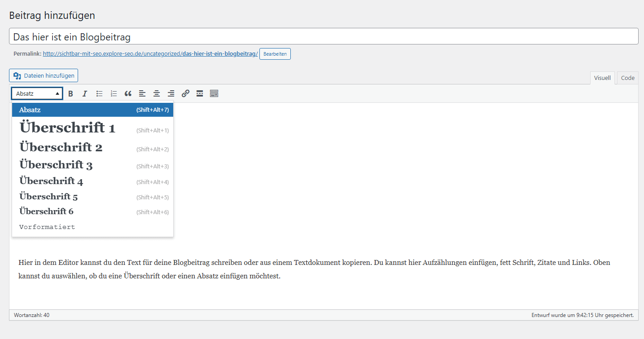This screenshot has height=339, width=644.
Task: Select Überschrift 2 from the format dropdown
Action: (61, 147)
